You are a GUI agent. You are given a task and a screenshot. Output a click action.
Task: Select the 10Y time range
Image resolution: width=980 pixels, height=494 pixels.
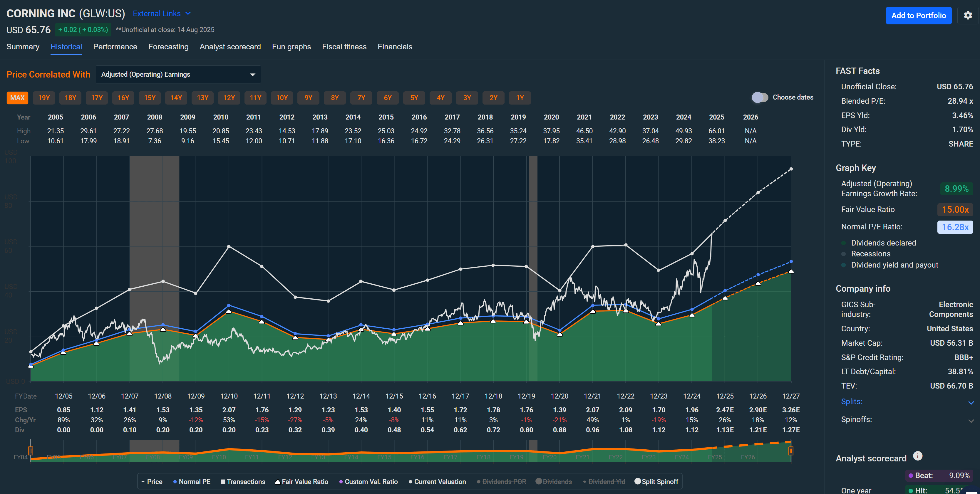[x=282, y=98]
